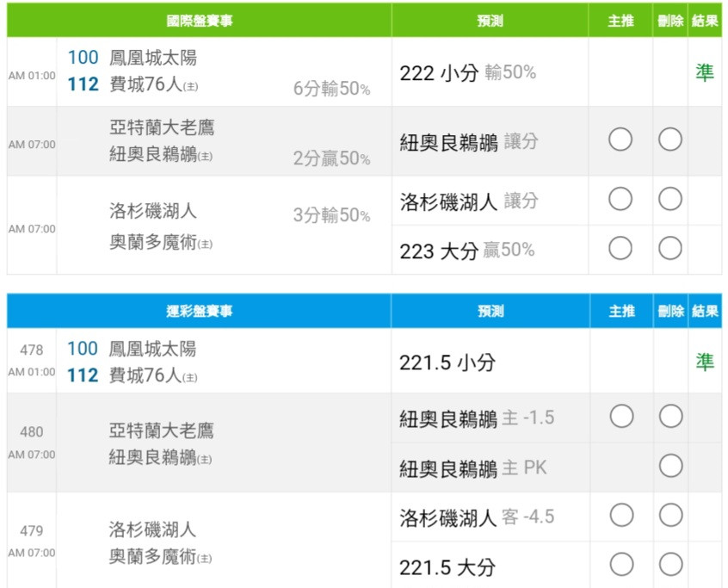The image size is (728, 588).
Task: Delete the 221.5 大分 prediction
Action: pyautogui.click(x=669, y=565)
